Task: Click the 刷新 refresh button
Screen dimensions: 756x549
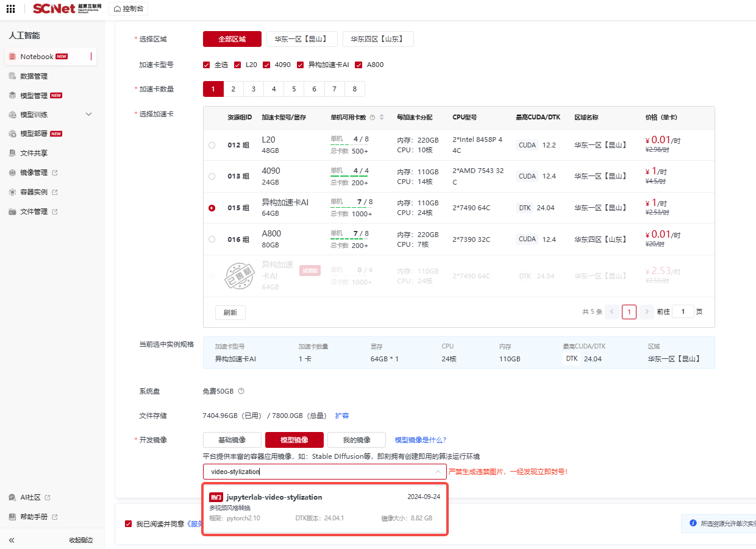Action: 230,313
